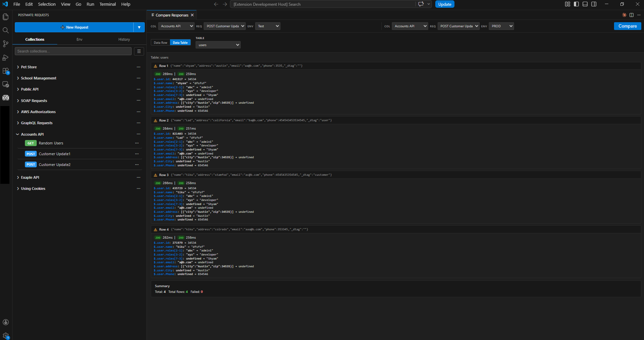The image size is (644, 340).
Task: Go forward using the navigation arrow
Action: point(225,4)
